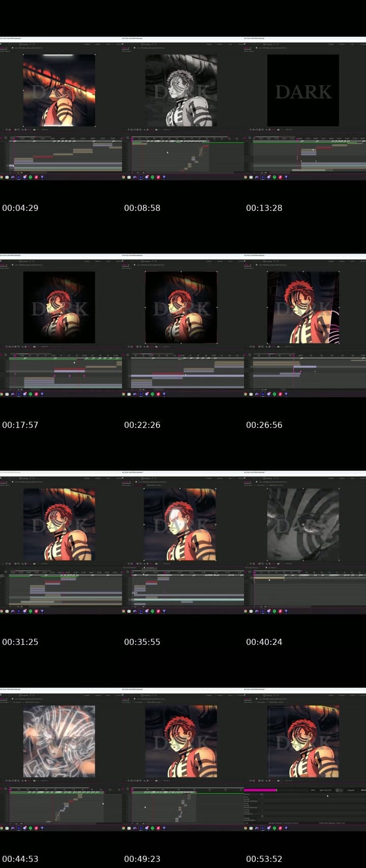Click the 00:49:23 timestamp label
This screenshot has width=366, height=868.
[142, 859]
